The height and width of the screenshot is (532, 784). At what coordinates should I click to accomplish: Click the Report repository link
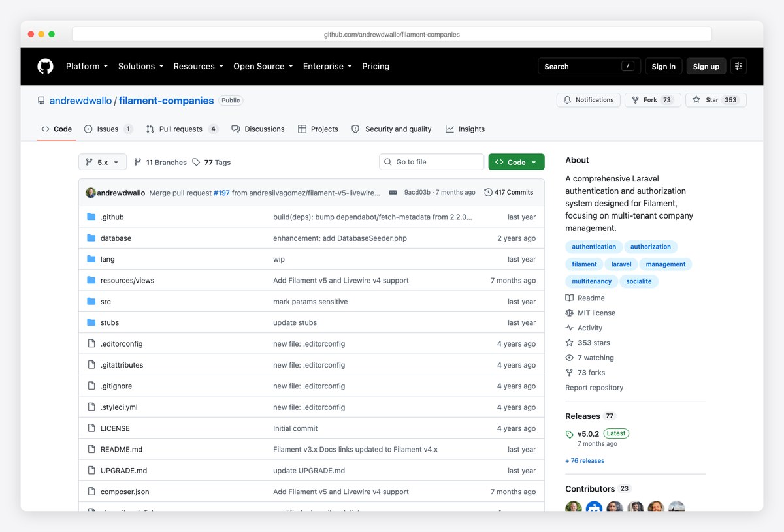click(x=595, y=388)
